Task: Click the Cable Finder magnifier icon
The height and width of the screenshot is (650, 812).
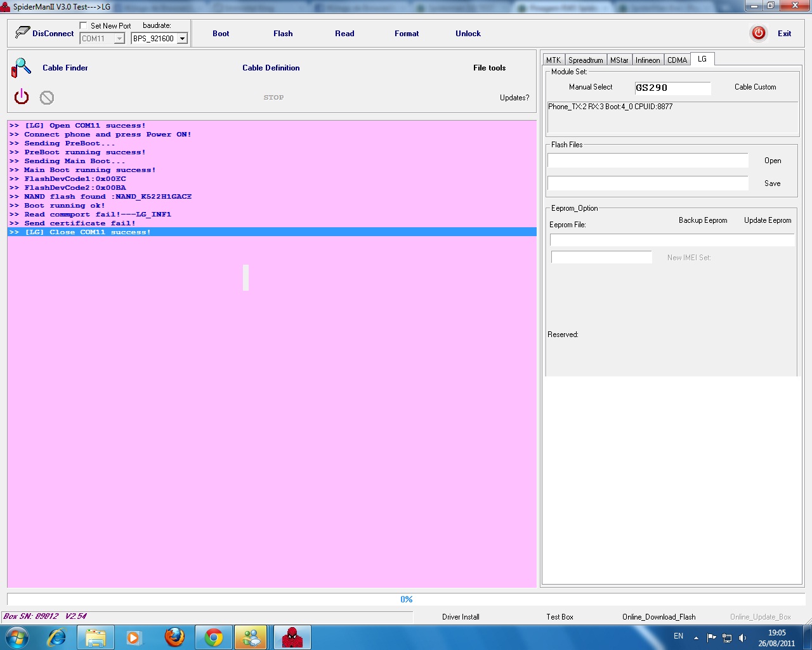Action: point(21,67)
